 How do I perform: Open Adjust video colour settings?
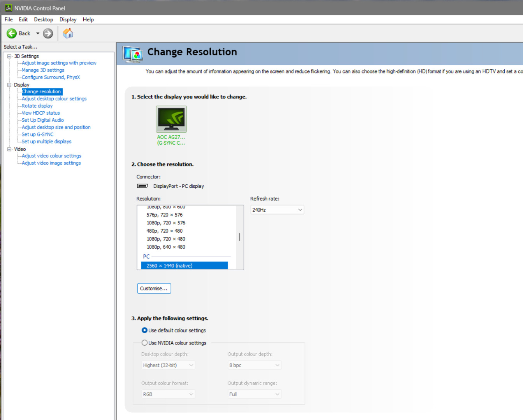(51, 156)
